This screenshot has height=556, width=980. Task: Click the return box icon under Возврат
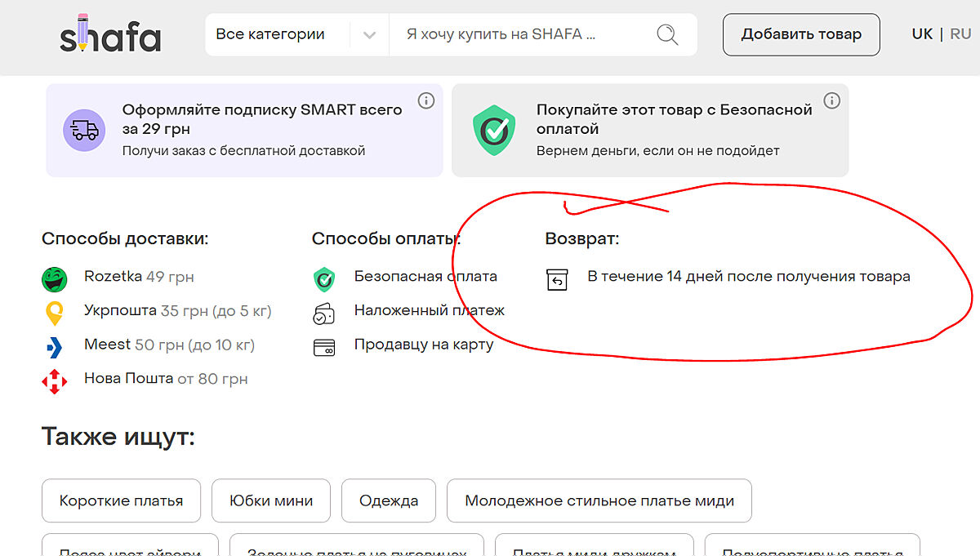pos(557,279)
